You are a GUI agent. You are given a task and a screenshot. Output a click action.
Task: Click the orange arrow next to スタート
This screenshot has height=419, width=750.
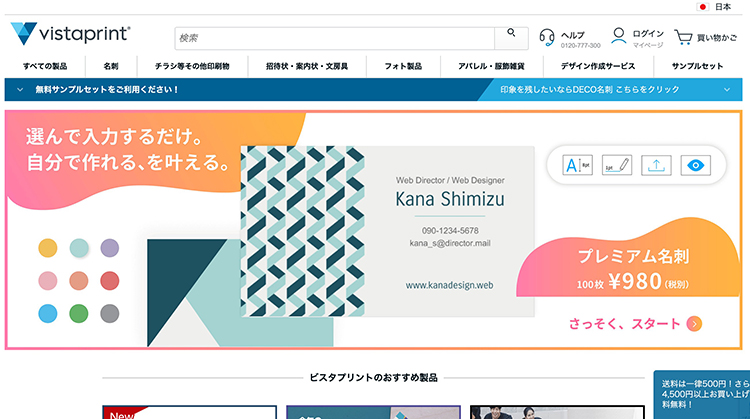[694, 324]
